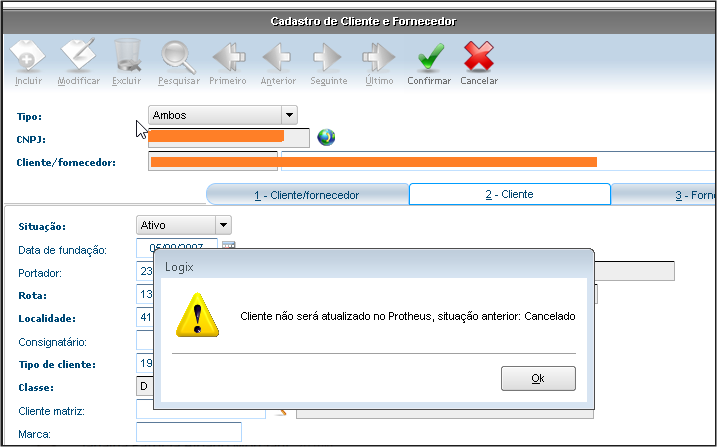Go to Primeiro record
Image resolution: width=717 pixels, height=447 pixels.
tap(229, 57)
